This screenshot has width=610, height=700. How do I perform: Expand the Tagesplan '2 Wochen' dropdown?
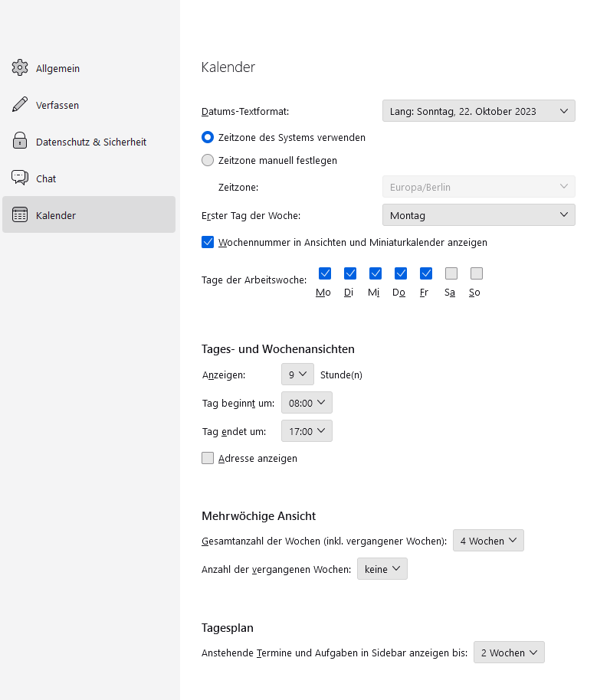point(509,653)
